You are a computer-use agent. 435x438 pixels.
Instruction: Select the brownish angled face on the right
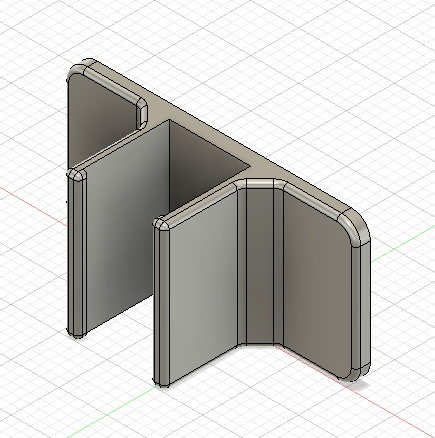point(317,283)
